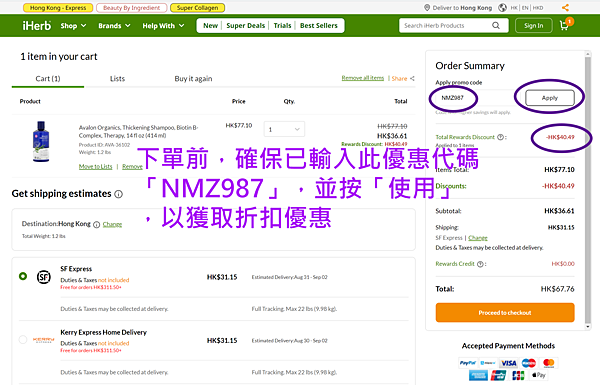Click the VISA payment icon
Viewport: 600px width, 385px height.
(x=509, y=363)
